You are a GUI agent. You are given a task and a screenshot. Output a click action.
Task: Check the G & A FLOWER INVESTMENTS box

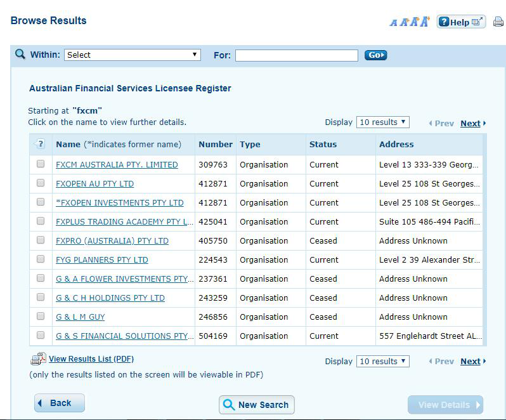coord(41,278)
